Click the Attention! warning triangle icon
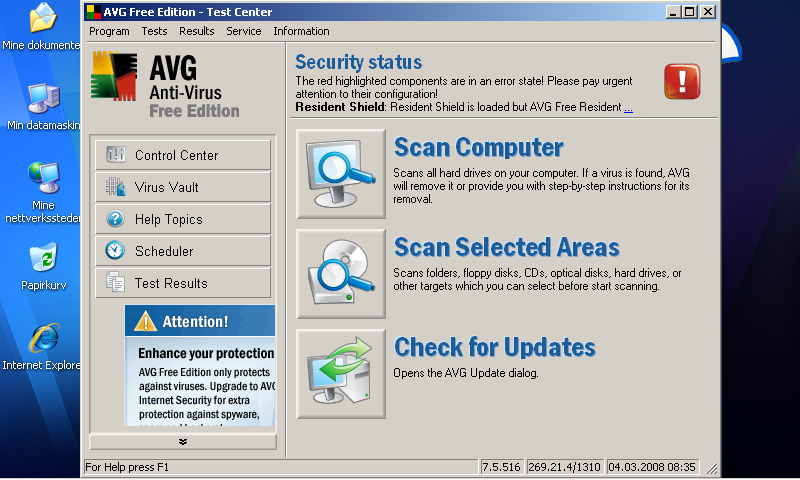 click(x=145, y=321)
